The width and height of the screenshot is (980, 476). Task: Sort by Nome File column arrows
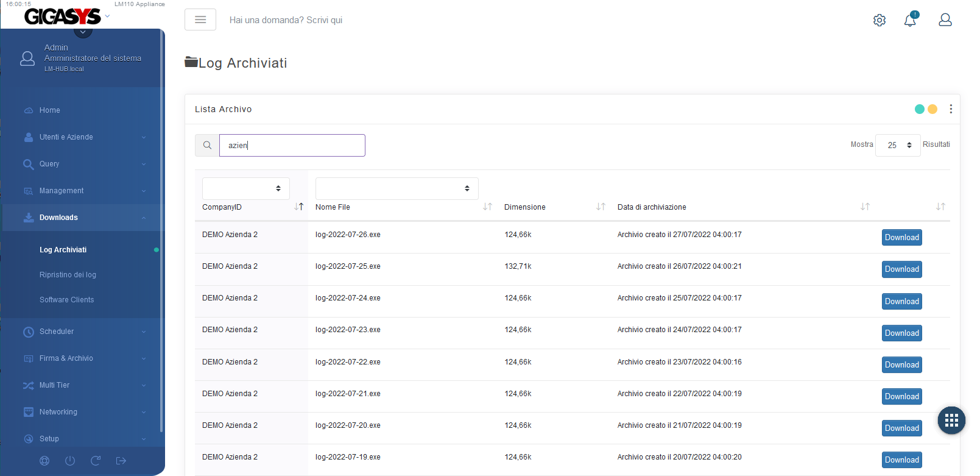(x=487, y=207)
